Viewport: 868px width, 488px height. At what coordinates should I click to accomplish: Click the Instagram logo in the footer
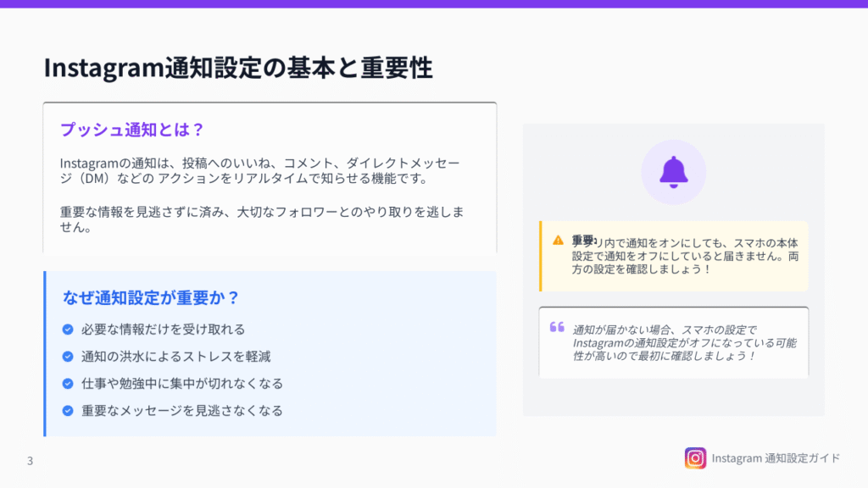click(x=695, y=458)
